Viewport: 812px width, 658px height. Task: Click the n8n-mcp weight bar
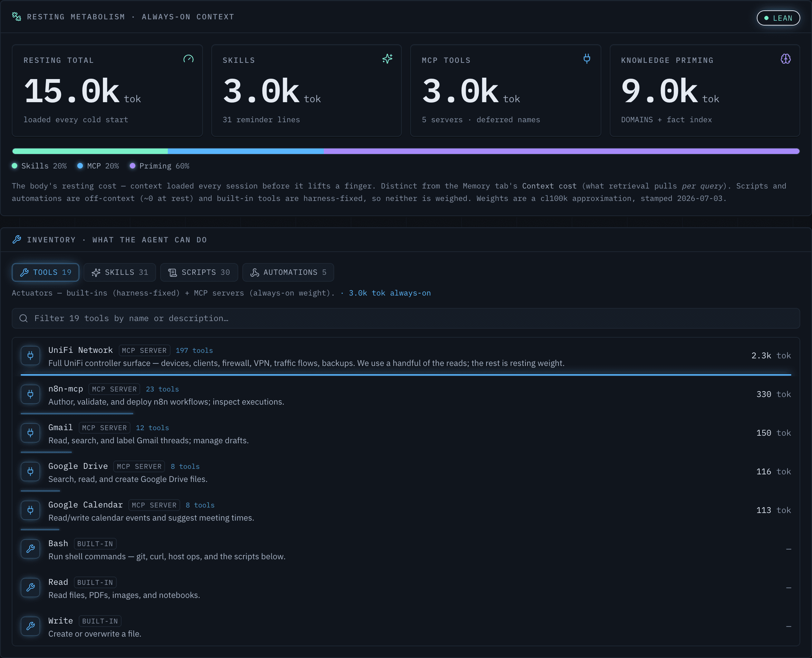[x=77, y=414]
